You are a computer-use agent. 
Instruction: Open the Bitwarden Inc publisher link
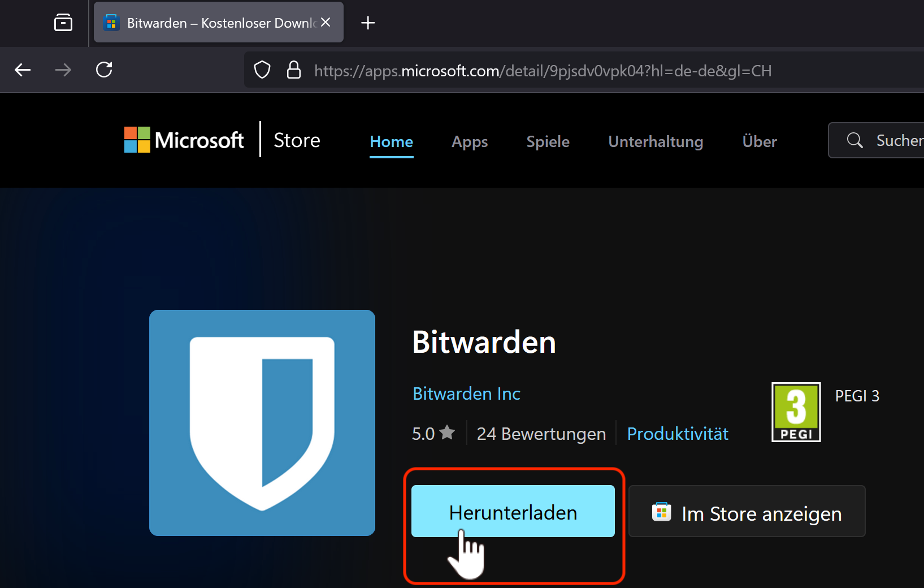pyautogui.click(x=466, y=394)
